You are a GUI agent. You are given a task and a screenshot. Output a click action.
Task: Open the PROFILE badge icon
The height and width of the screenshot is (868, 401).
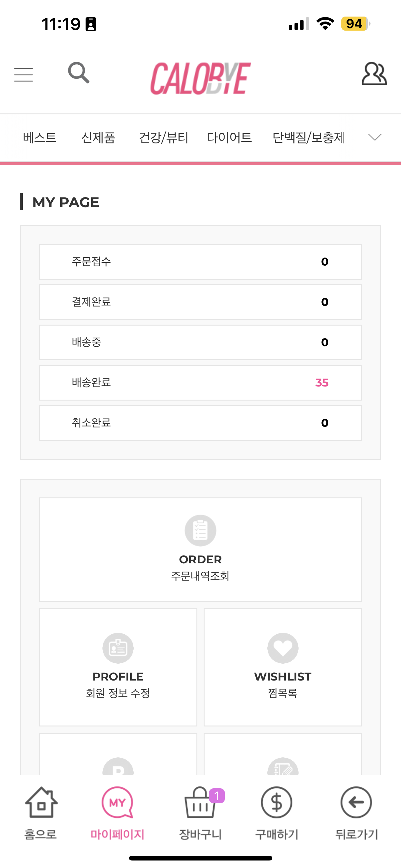tap(118, 648)
